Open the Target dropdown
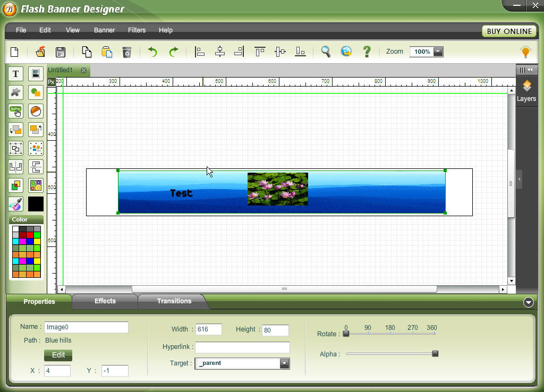Viewport: 544px width, 392px height. (x=285, y=363)
